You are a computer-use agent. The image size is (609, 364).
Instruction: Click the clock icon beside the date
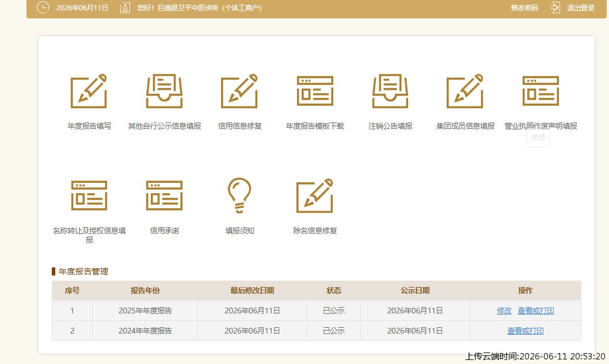43,7
